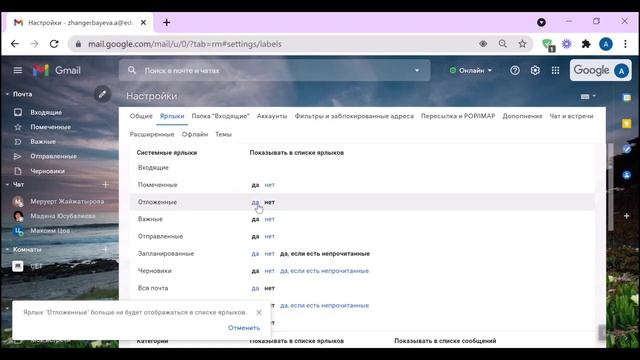Click the Gmail search input field
640x360 pixels.
pos(276,70)
